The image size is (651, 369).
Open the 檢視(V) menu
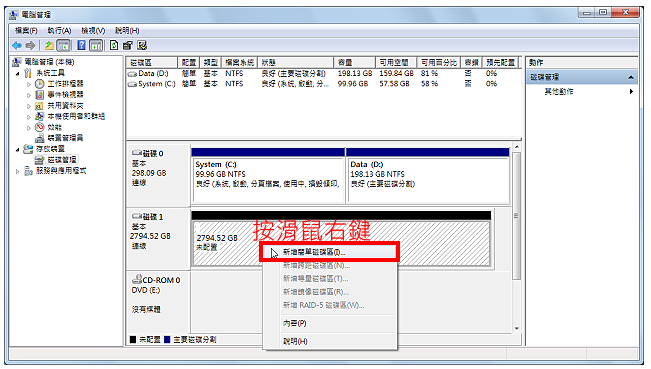(x=93, y=31)
